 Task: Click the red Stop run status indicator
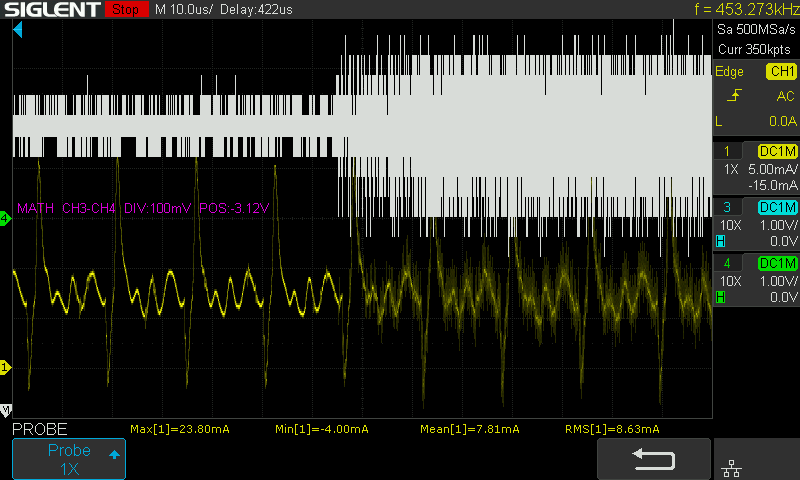[x=127, y=9]
